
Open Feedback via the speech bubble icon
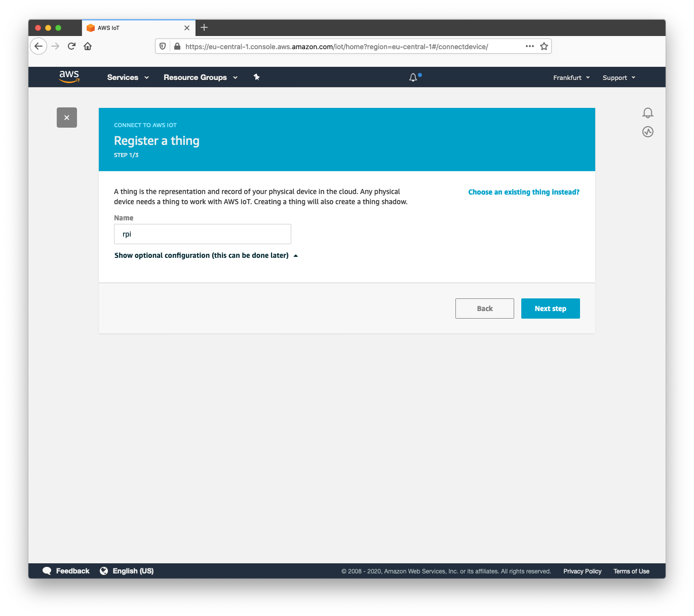pyautogui.click(x=48, y=570)
